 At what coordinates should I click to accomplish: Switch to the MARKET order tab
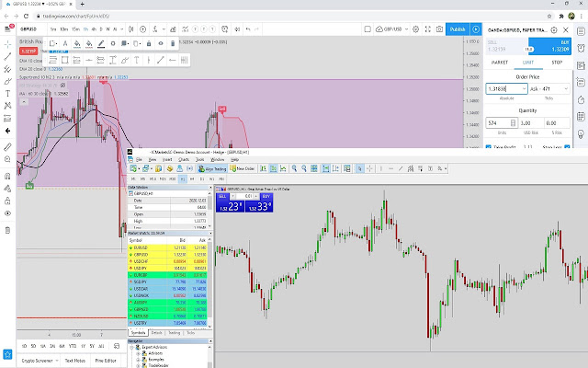[500, 63]
